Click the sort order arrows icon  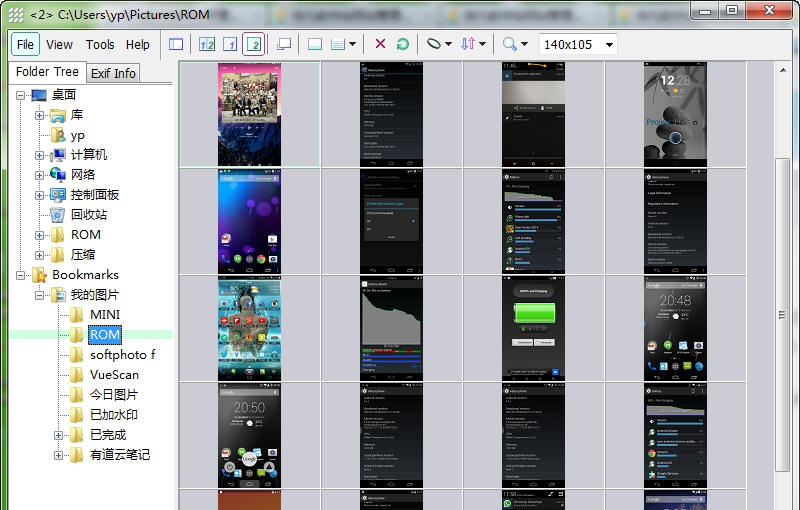(469, 44)
